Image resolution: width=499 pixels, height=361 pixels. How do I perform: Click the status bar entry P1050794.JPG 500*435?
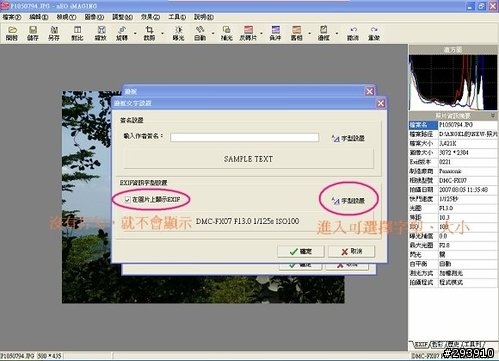click(x=32, y=356)
